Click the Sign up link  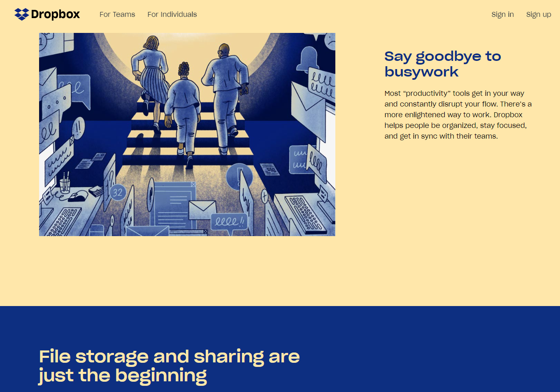pos(539,14)
